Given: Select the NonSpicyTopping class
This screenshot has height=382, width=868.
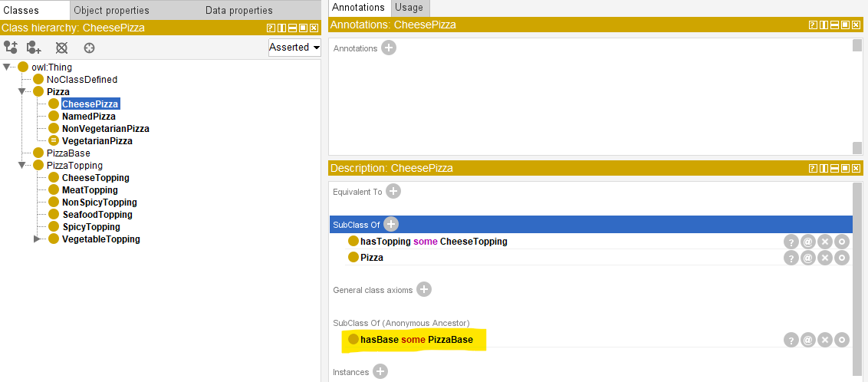Looking at the screenshot, I should point(99,202).
